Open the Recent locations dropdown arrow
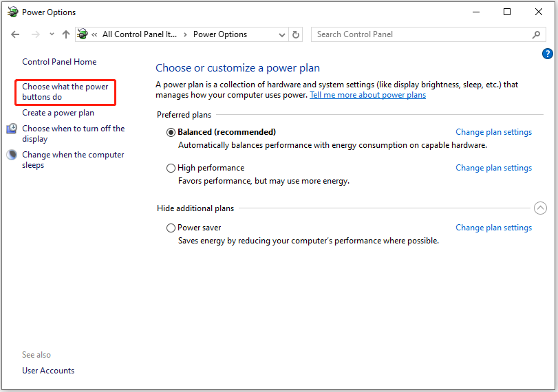The width and height of the screenshot is (558, 392). point(52,34)
